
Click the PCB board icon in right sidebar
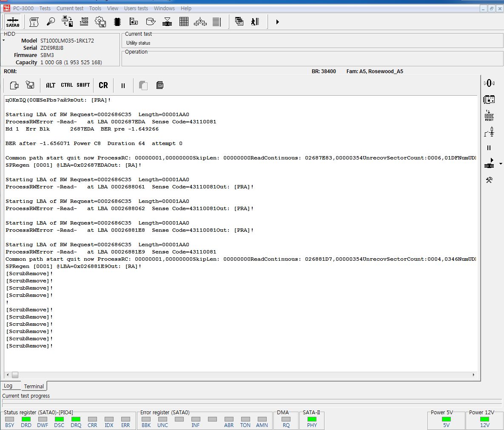(x=489, y=100)
